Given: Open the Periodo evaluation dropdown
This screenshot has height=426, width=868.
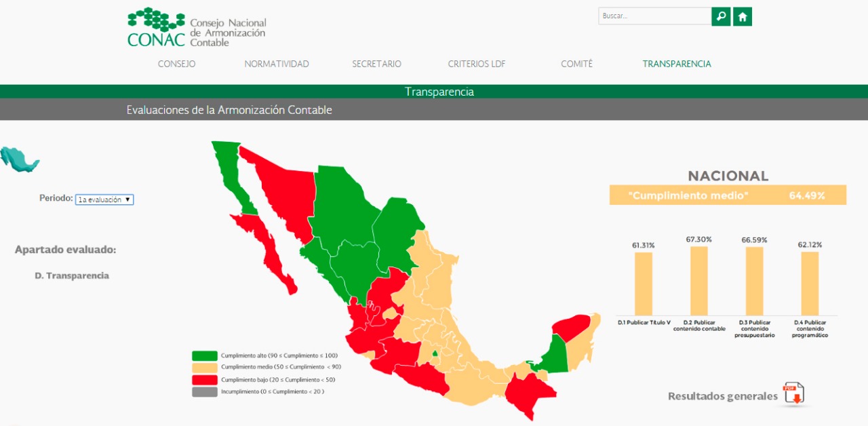Looking at the screenshot, I should click(x=104, y=199).
